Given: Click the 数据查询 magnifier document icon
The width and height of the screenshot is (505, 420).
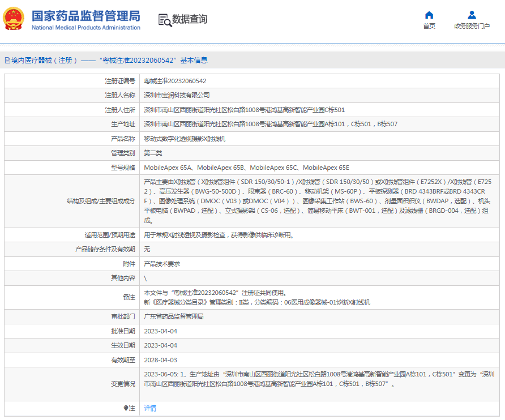Looking at the screenshot, I should pos(165,20).
